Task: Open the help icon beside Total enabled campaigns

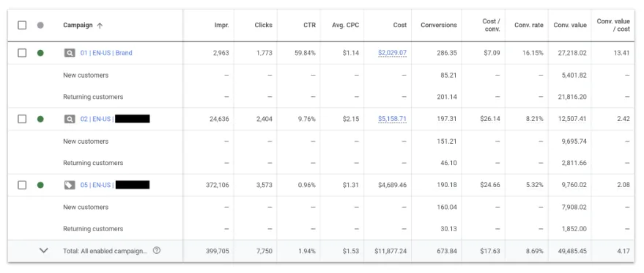Action: pos(157,250)
